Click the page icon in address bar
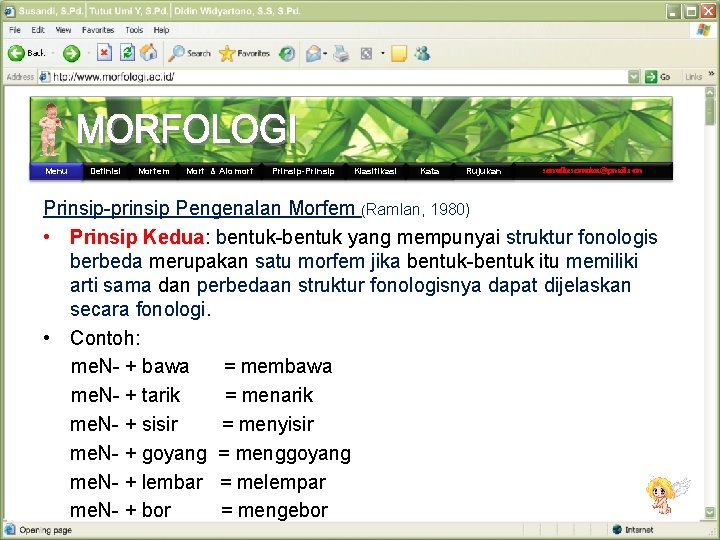 45,77
